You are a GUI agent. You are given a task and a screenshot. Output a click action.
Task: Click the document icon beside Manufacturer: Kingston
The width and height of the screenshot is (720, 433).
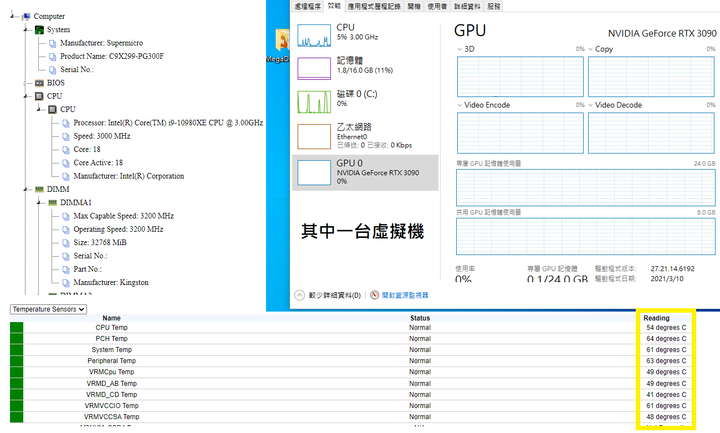tap(66, 283)
